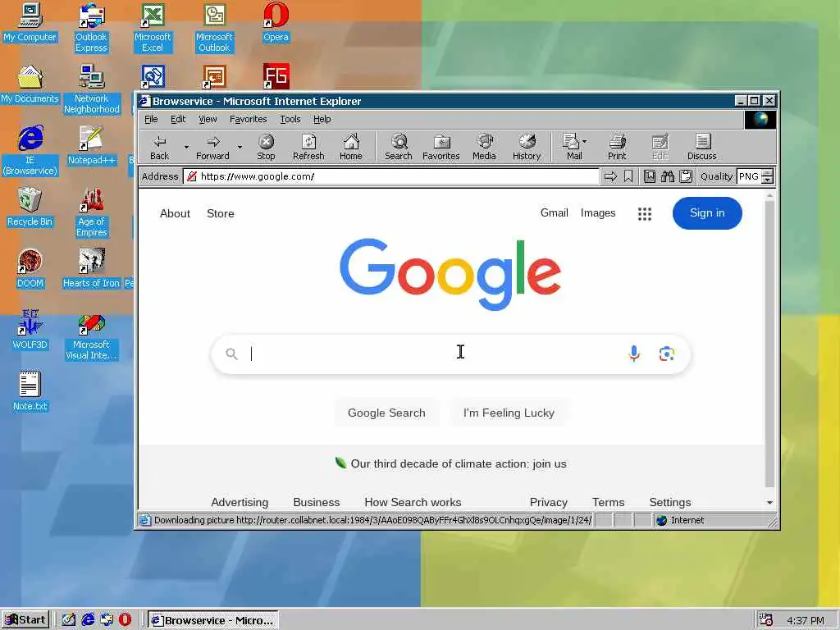Click the Mail toolbar icon
Image resolution: width=840 pixels, height=630 pixels.
tap(572, 148)
